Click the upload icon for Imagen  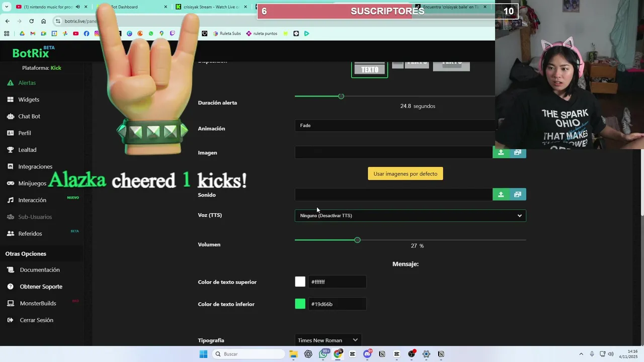[x=501, y=152]
